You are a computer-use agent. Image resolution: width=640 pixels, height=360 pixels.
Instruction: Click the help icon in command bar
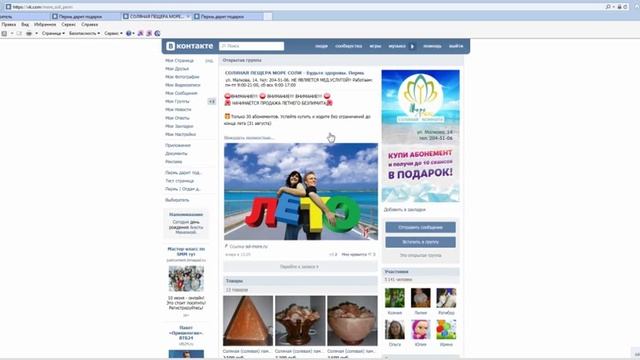(129, 33)
